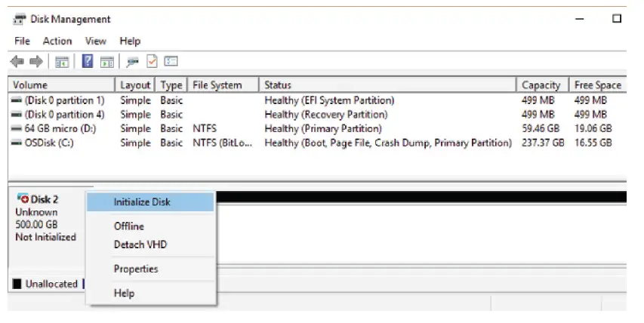
Task: Click drive icon of 64 GB micro (D:)
Action: (x=17, y=128)
